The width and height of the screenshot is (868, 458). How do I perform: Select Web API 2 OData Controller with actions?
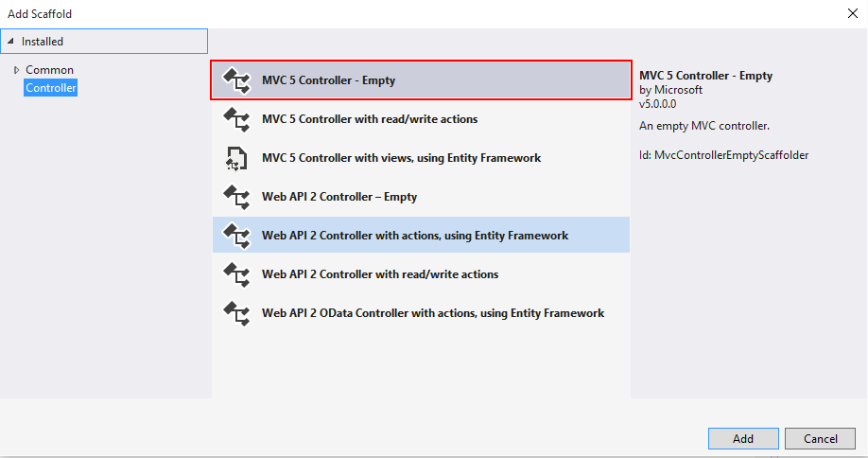(433, 313)
